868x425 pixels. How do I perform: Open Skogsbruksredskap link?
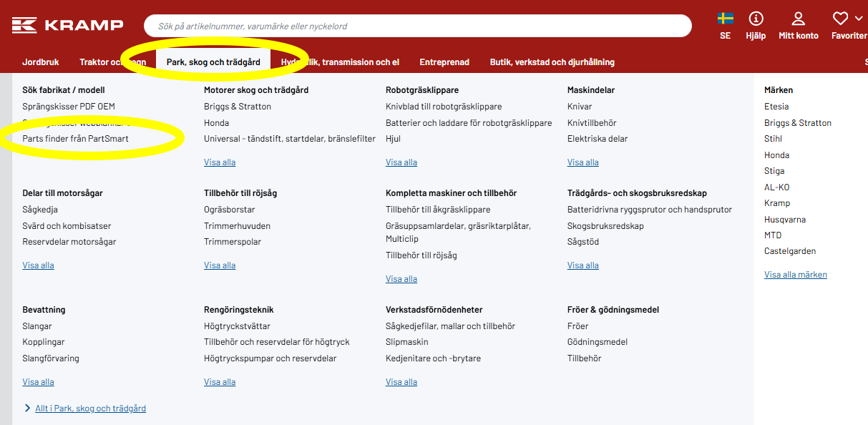point(605,226)
